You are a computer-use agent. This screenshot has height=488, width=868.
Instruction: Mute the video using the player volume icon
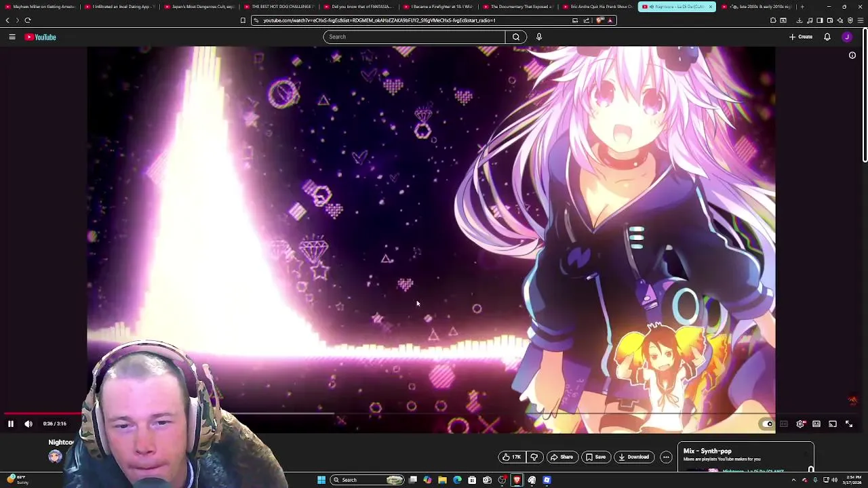28,424
